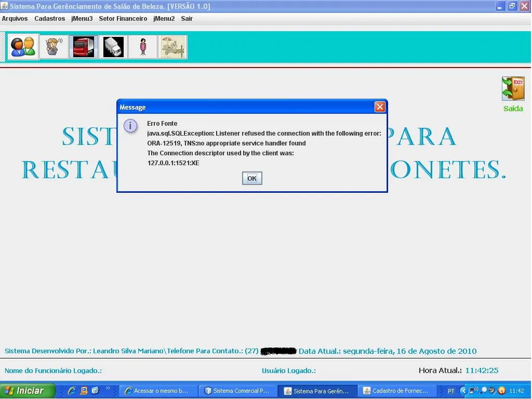Click the '127.0.0.1:1521:XE' connection descriptor text
Screen dimensions: 532x399
click(173, 163)
